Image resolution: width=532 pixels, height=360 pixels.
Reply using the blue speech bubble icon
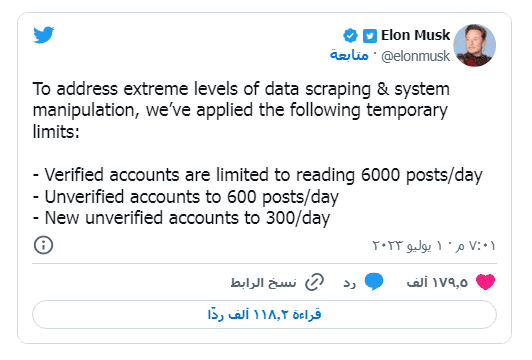[x=374, y=281]
